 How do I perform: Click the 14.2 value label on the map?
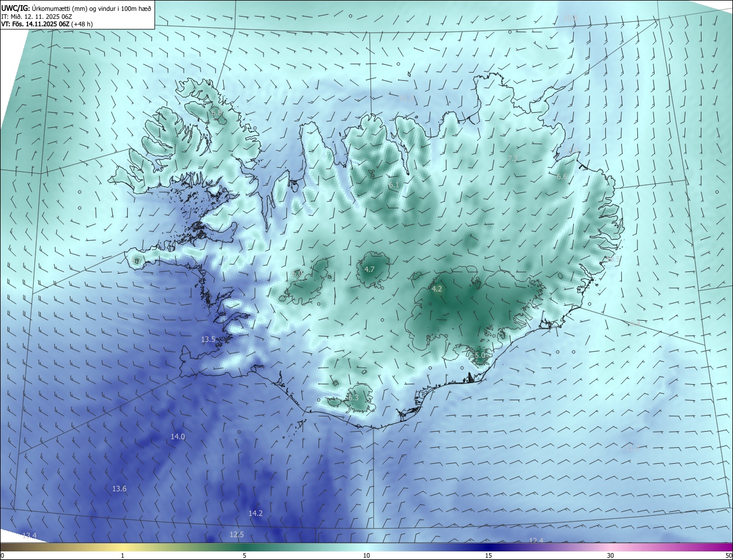click(x=255, y=514)
